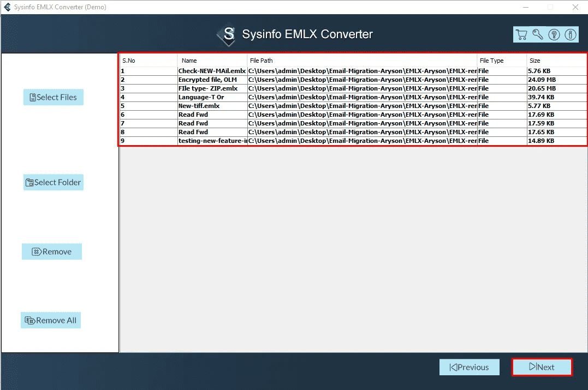Click the Select Folder button
The image size is (588, 390).
(x=54, y=182)
